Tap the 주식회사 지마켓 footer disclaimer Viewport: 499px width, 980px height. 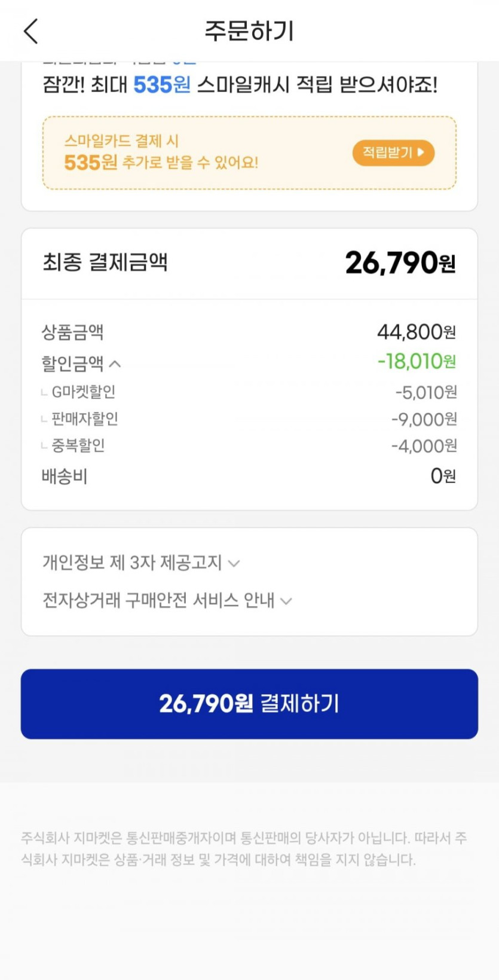tap(243, 849)
